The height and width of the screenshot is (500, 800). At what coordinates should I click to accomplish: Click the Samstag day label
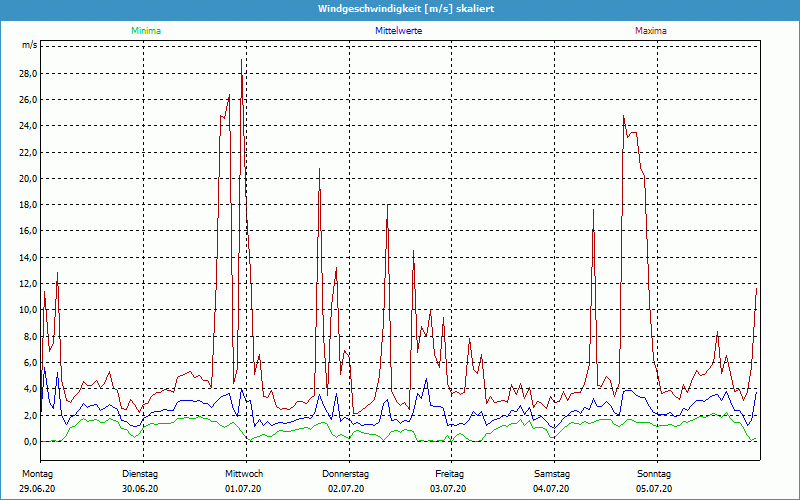552,474
